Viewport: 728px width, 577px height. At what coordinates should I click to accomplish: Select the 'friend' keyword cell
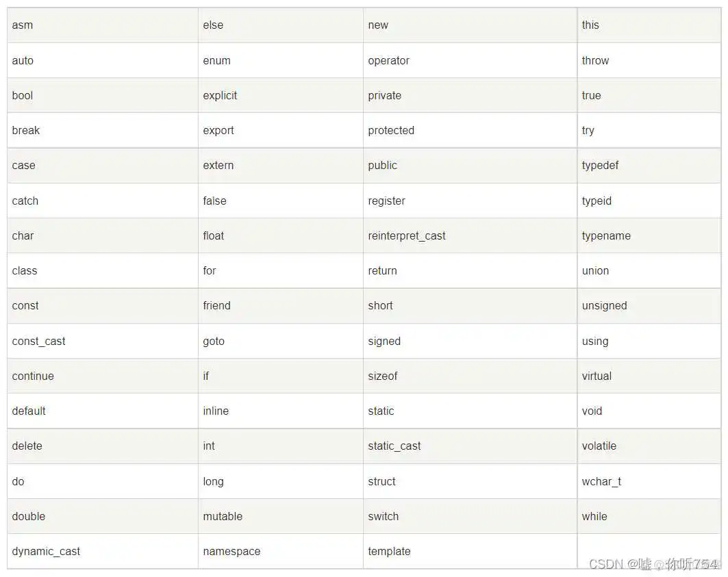click(x=280, y=306)
